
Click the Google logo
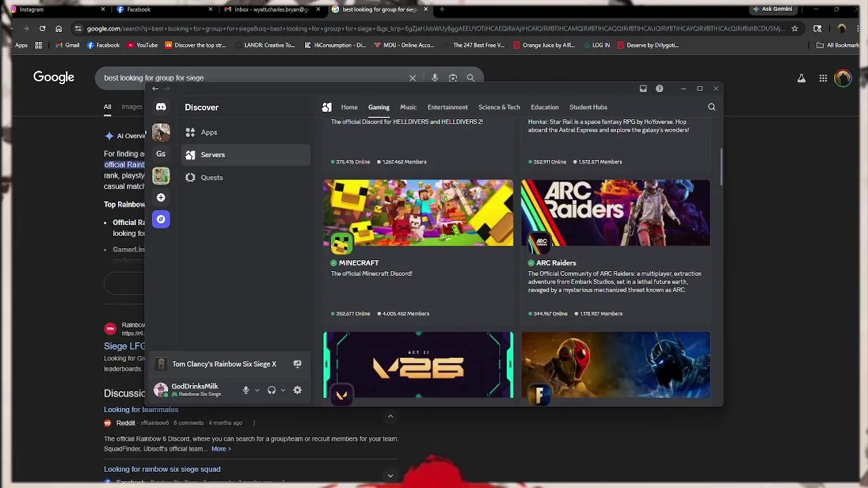54,77
